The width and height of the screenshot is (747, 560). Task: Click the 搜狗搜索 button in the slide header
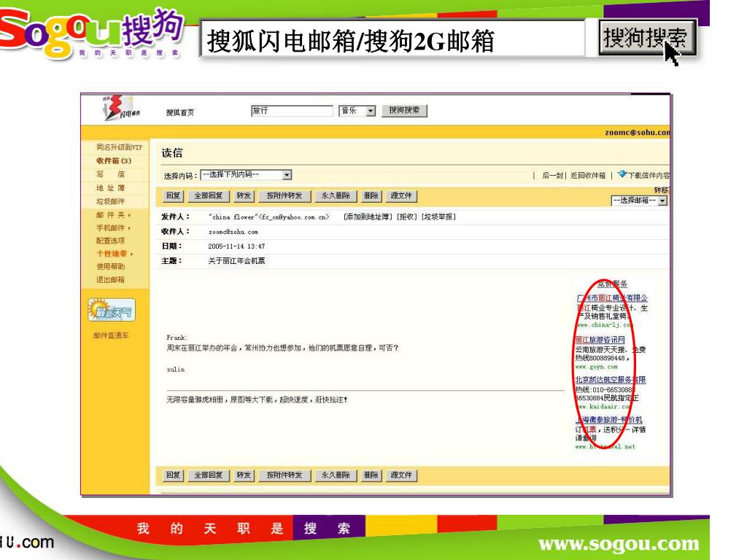[x=646, y=38]
